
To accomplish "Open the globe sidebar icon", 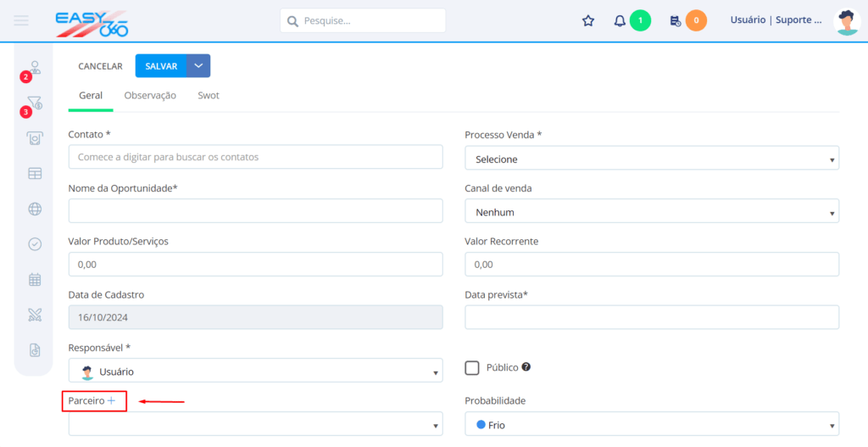I will point(35,209).
